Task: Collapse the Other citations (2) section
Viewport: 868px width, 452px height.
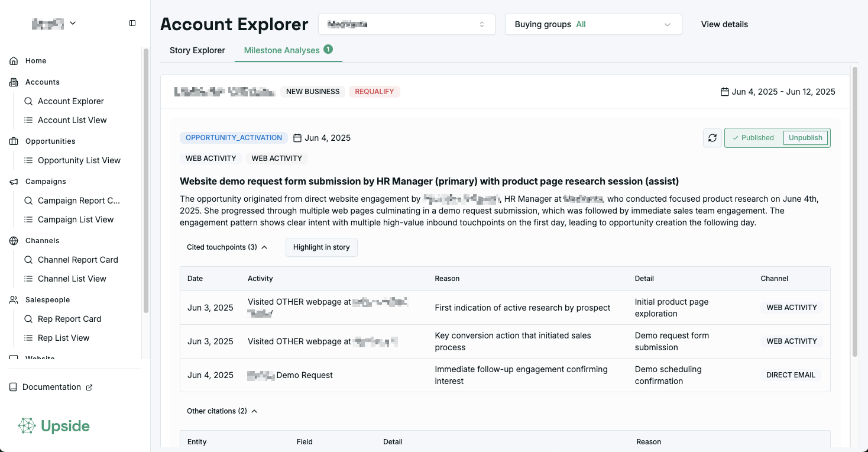Action: (x=222, y=411)
